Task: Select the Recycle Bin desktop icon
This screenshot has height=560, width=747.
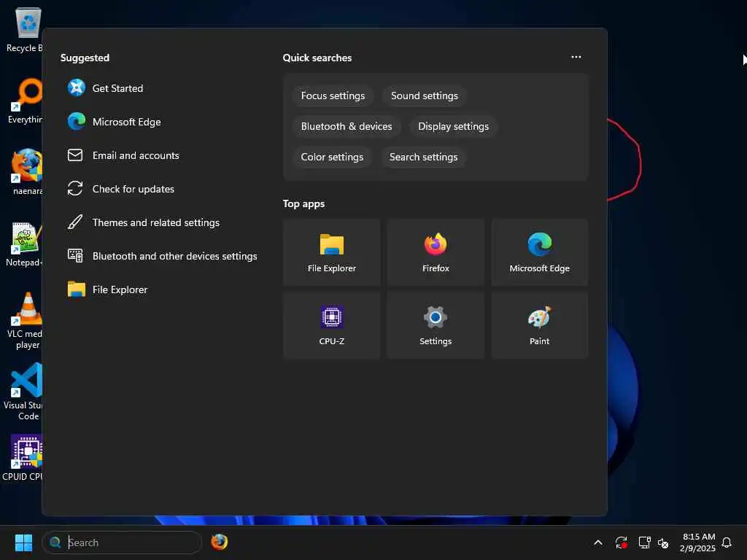Action: 24,31
